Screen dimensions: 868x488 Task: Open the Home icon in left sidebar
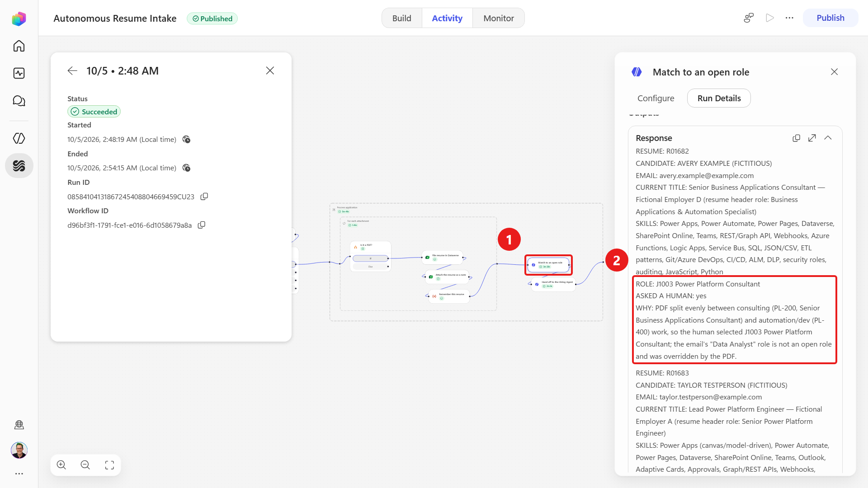[x=19, y=46]
